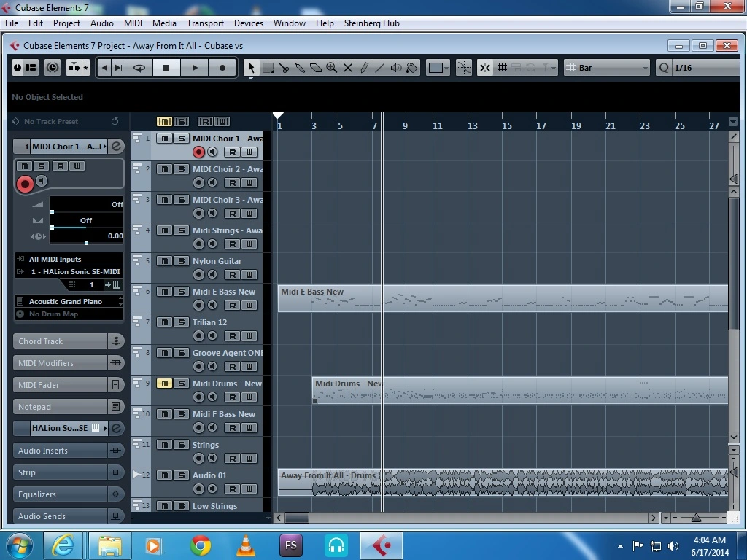Open the Project menu
Screen dimensions: 747x560
66,23
